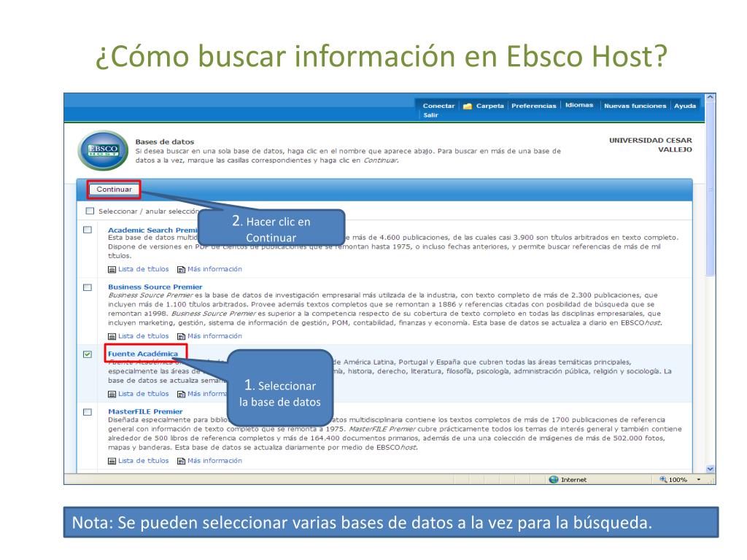Viewport: 747px width, 560px height.
Task: Open Ayuda in the top bar
Action: click(x=685, y=106)
